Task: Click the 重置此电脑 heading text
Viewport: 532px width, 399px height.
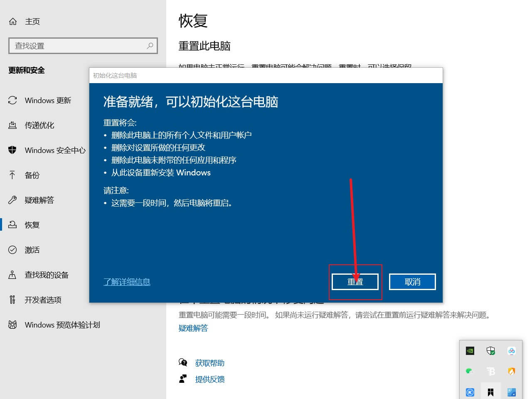Action: [x=204, y=46]
